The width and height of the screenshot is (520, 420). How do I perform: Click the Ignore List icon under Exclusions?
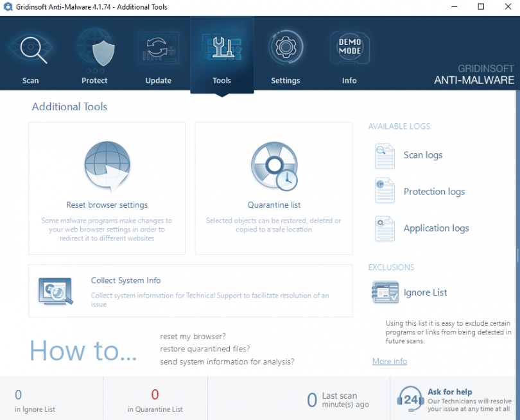click(x=385, y=292)
